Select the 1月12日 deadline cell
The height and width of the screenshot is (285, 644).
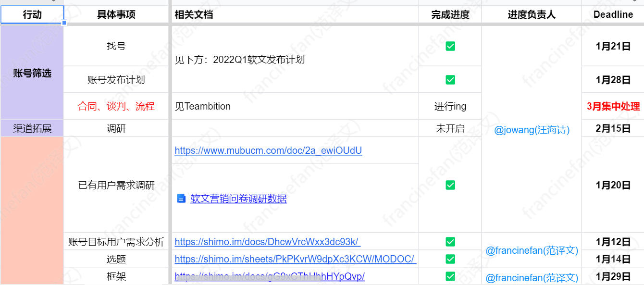613,242
